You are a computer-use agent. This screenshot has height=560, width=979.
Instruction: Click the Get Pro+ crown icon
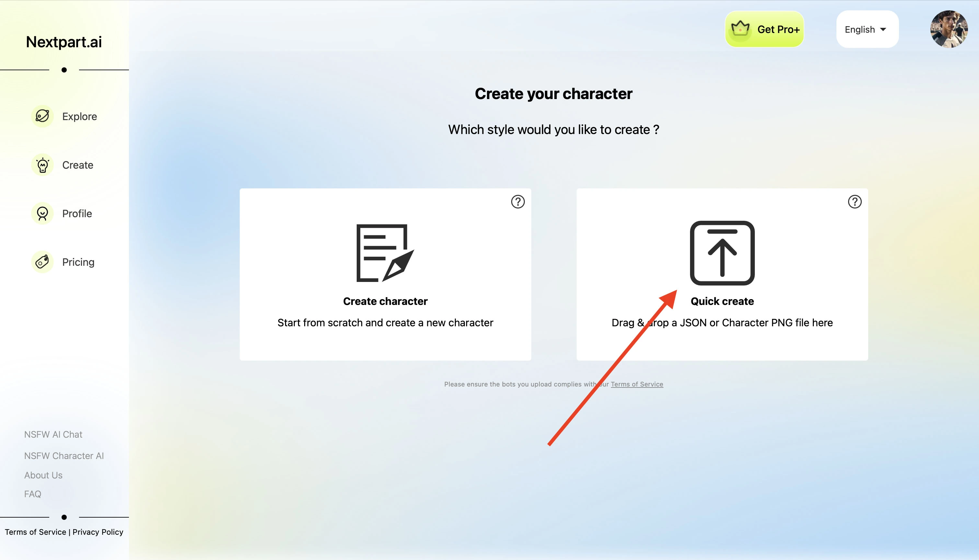pos(739,29)
